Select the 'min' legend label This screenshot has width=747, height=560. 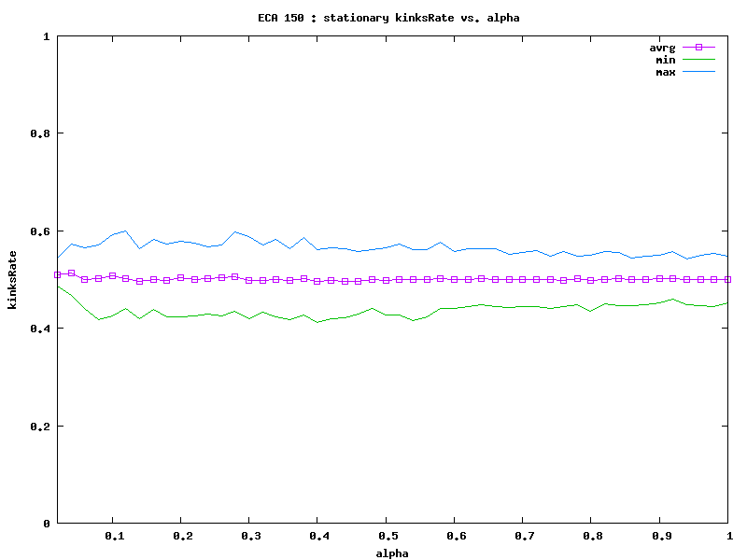(x=665, y=59)
